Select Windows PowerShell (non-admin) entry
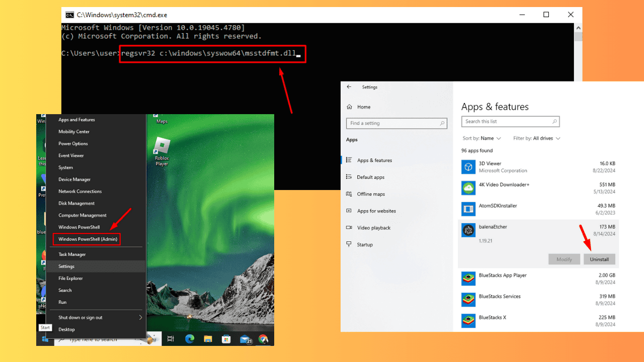This screenshot has height=362, width=644. (79, 227)
